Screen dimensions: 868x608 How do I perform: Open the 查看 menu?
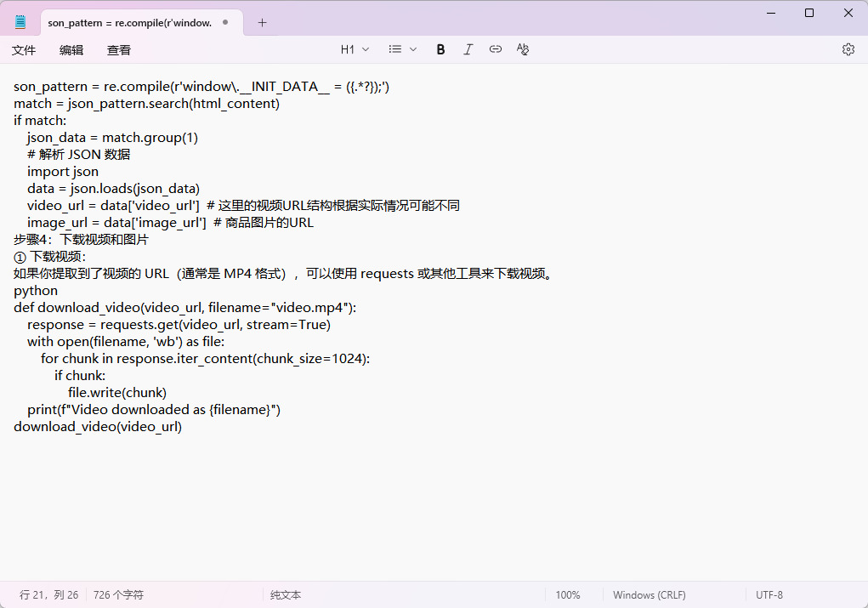pos(119,50)
